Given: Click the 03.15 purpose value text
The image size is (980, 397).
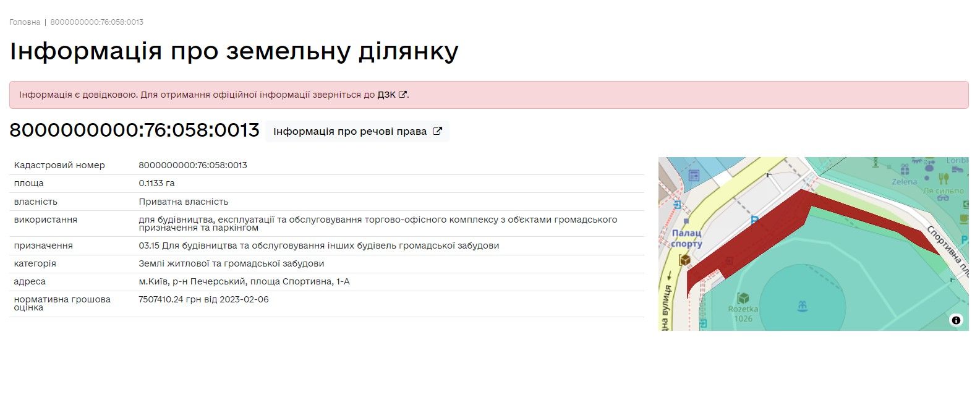Looking at the screenshot, I should 319,245.
